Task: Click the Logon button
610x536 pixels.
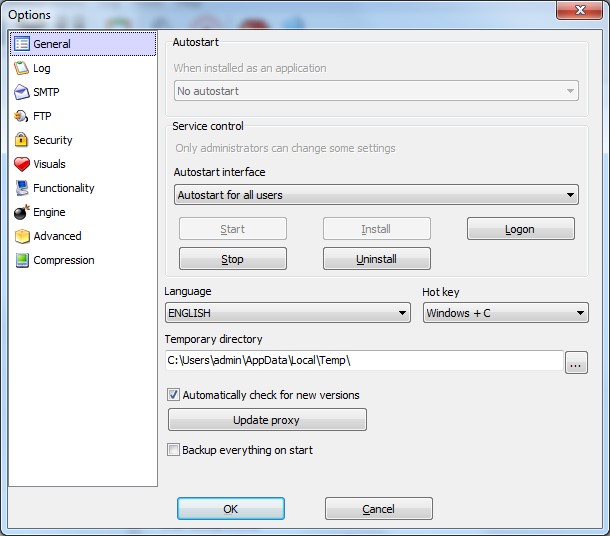Action: pos(521,229)
